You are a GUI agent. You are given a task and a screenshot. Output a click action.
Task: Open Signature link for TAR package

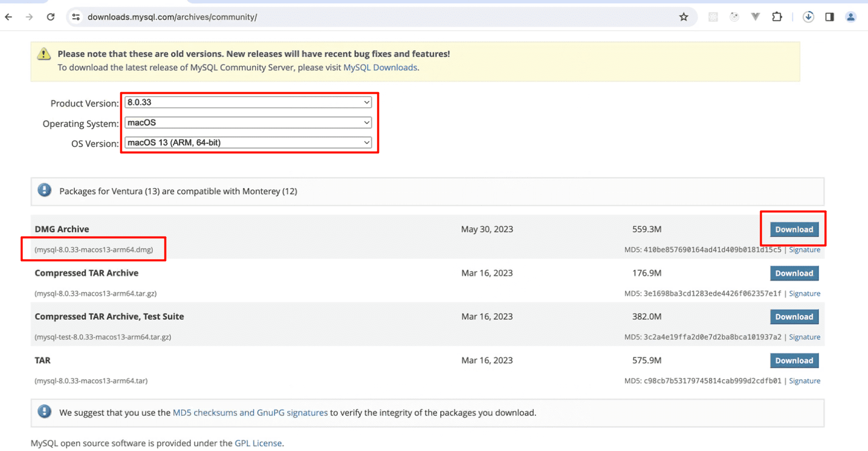point(804,381)
